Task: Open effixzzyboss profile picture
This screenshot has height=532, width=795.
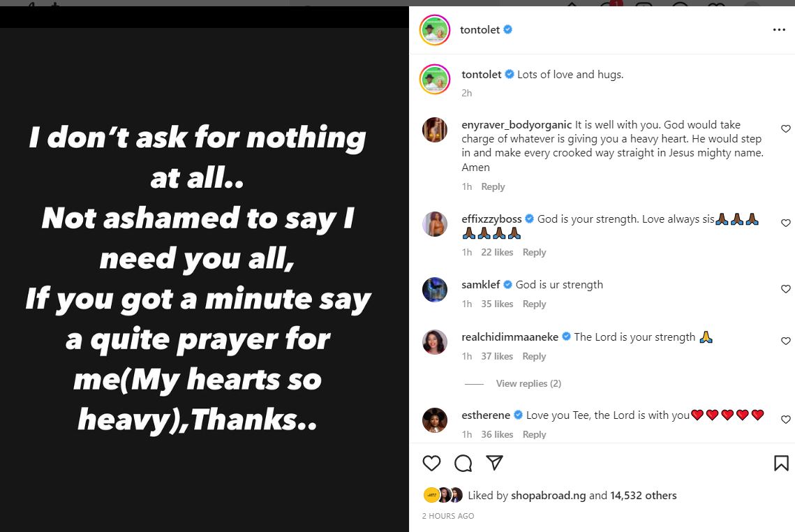Action: pyautogui.click(x=435, y=224)
